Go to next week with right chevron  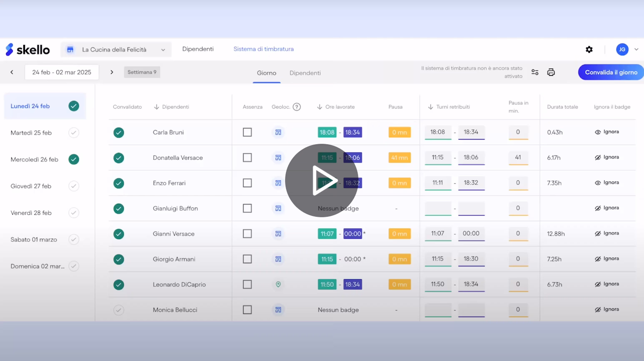[x=112, y=72]
